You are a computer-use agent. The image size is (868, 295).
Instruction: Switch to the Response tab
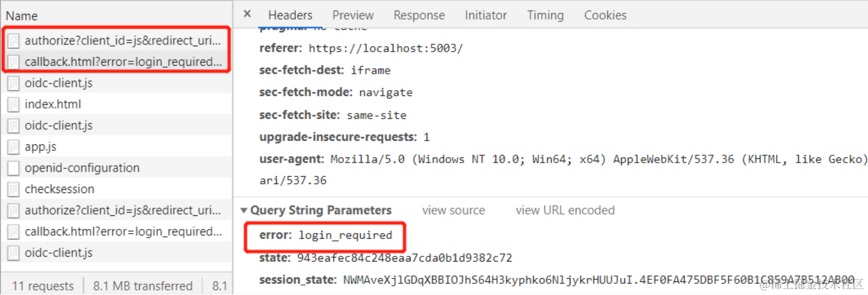[419, 15]
